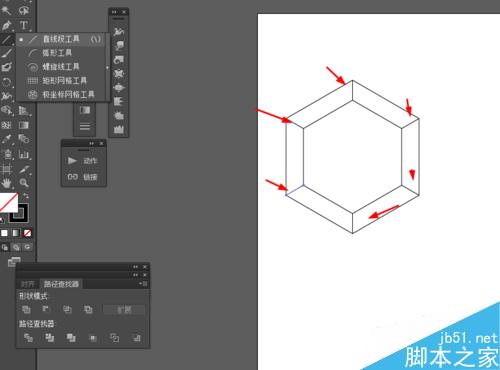Set paint type to None
This screenshot has height=370, width=500.
(27, 233)
